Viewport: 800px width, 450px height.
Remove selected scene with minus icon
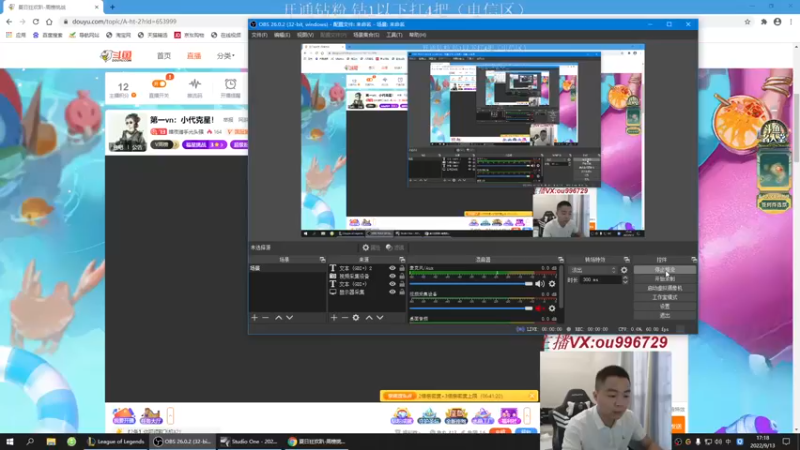coord(265,317)
